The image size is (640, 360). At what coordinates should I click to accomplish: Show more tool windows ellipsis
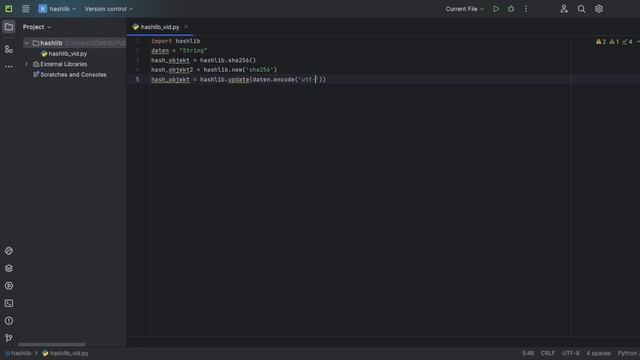point(9,67)
